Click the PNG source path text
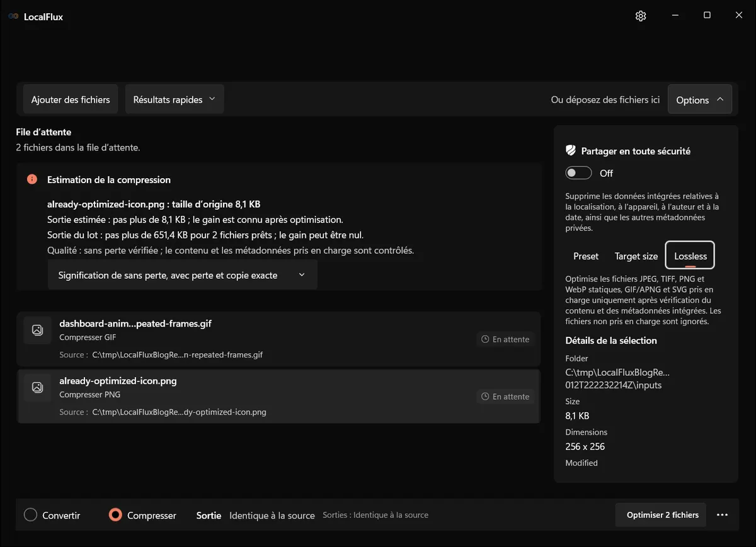This screenshot has height=547, width=756. point(179,412)
